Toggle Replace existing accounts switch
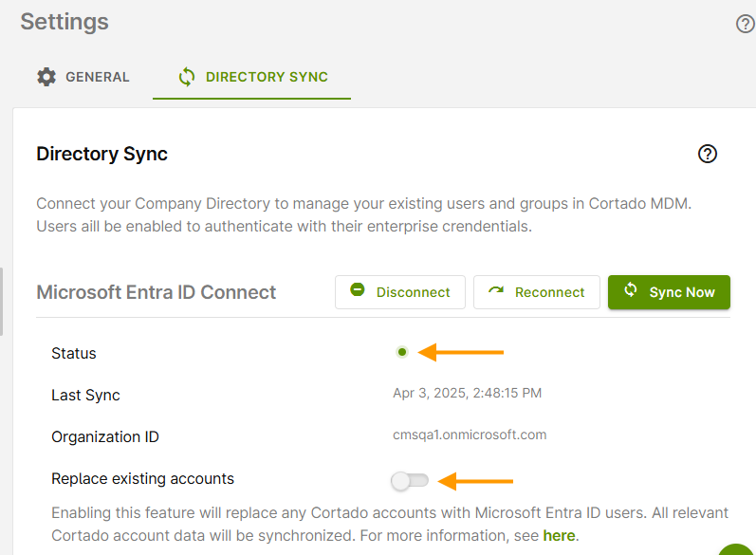The height and width of the screenshot is (555, 756). pos(410,481)
